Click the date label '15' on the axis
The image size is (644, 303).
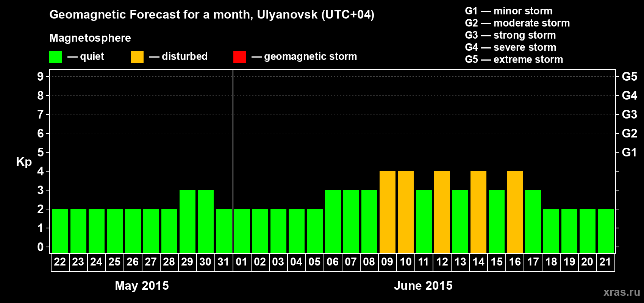pos(497,262)
